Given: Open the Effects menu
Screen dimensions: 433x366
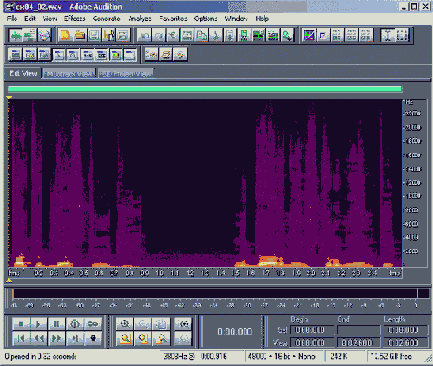Looking at the screenshot, I should (x=75, y=19).
